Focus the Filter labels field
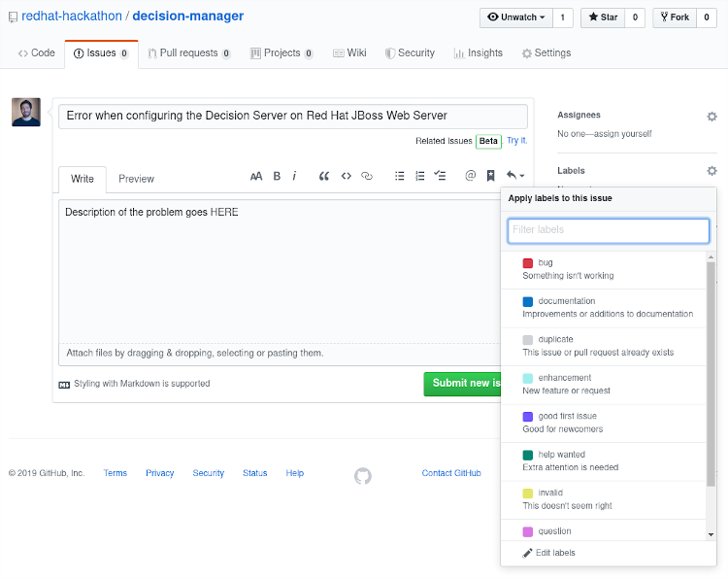This screenshot has height=579, width=728. [609, 230]
